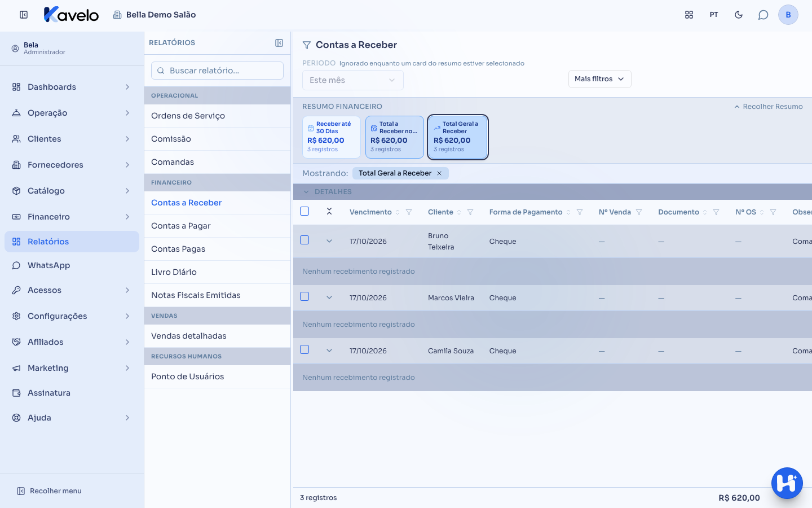Remove the Total Geral a Receber filter chip
The width and height of the screenshot is (812, 508).
coord(439,173)
